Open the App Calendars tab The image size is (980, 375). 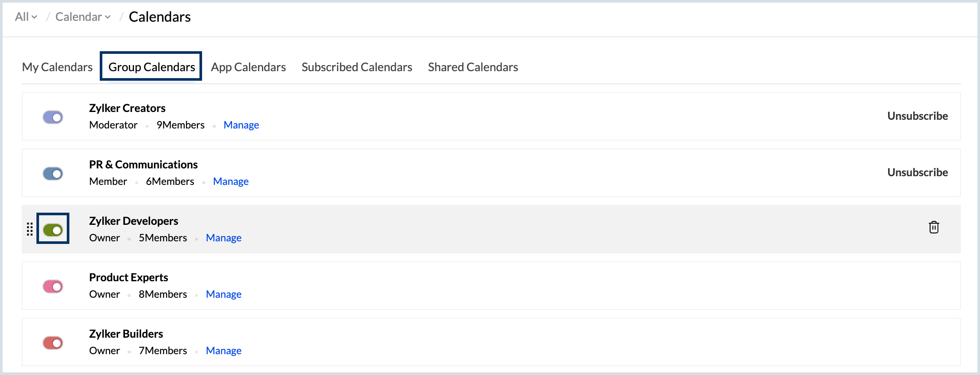tap(248, 67)
